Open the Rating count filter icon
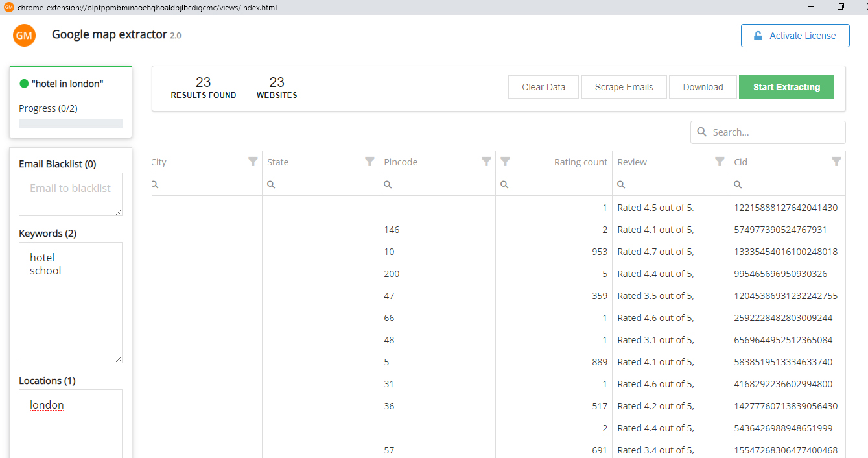The image size is (868, 458). [x=505, y=162]
